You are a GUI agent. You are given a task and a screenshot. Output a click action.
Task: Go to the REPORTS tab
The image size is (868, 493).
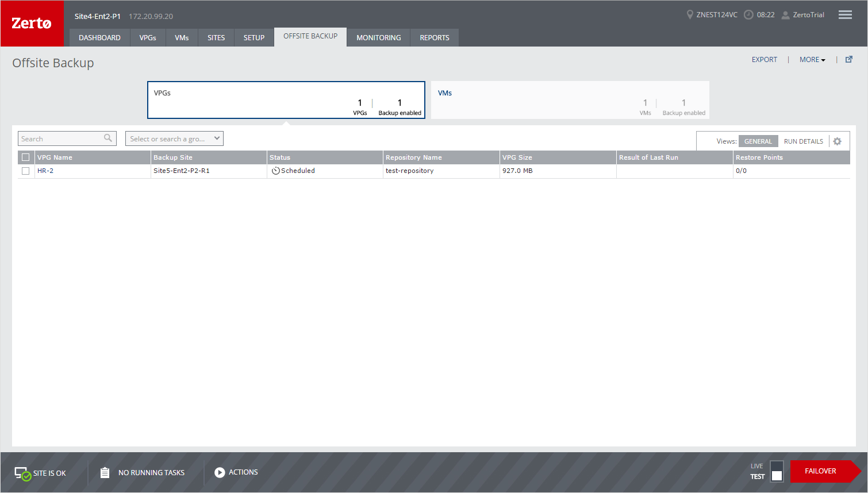[x=435, y=37]
